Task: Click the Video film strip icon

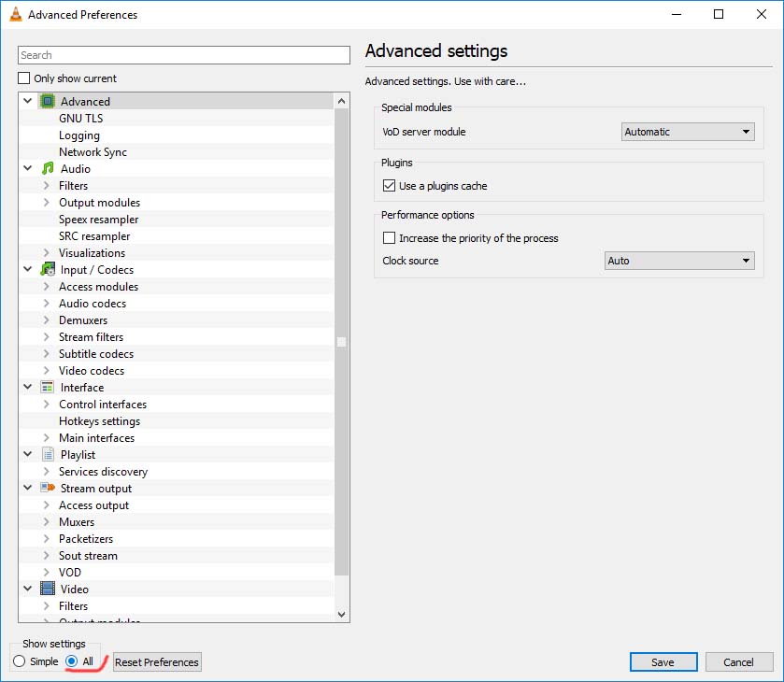Action: pos(48,589)
